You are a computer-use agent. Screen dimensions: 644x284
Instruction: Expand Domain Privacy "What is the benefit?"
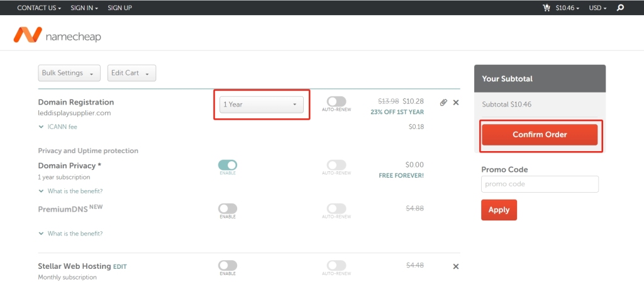(x=70, y=191)
